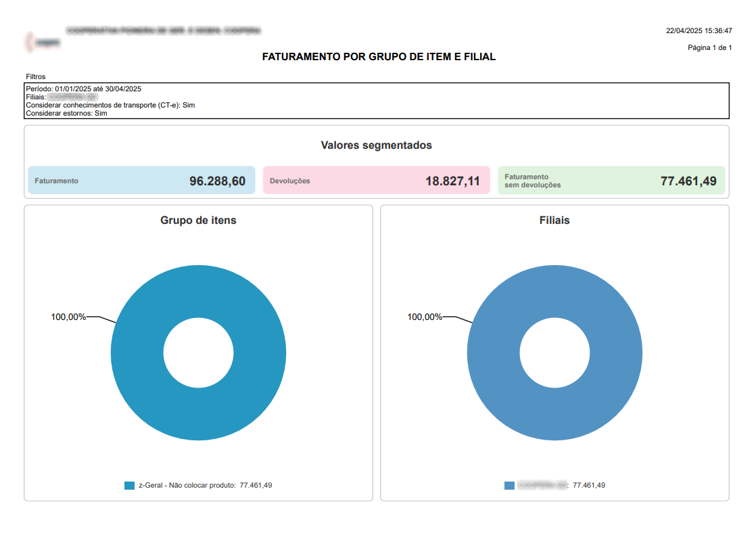Click the teal legend swatch for z-Geral
The image size is (756, 535).
tap(130, 486)
